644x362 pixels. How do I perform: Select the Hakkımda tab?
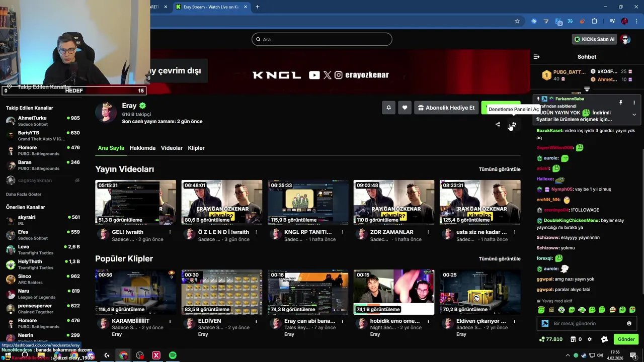coord(142,148)
